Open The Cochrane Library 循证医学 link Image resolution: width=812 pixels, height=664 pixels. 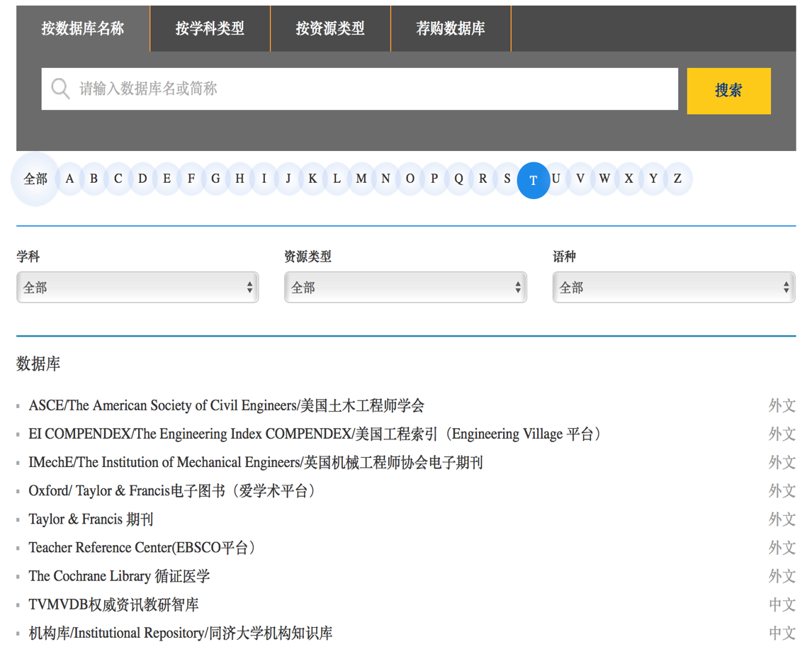[x=119, y=576]
